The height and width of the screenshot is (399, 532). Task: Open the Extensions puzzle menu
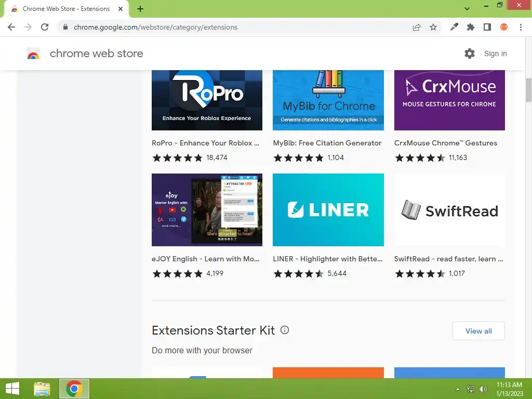[471, 27]
